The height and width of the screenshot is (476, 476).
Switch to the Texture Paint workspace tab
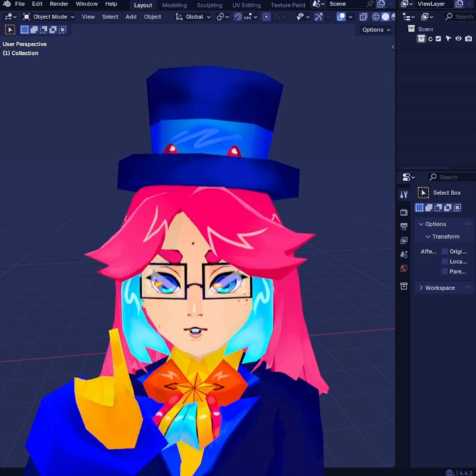coord(288,5)
